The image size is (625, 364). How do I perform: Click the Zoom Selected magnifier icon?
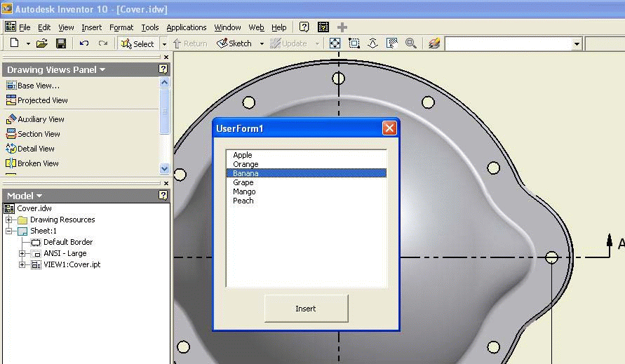point(411,43)
